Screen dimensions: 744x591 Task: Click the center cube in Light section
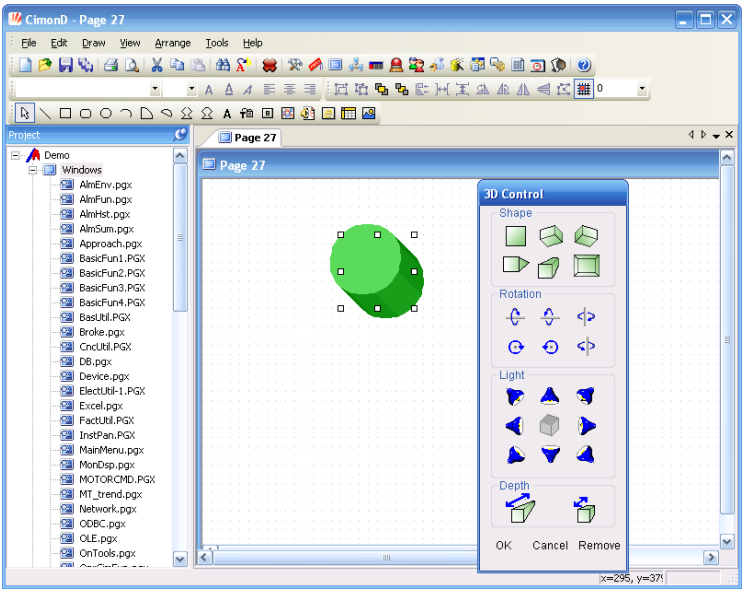(x=550, y=425)
